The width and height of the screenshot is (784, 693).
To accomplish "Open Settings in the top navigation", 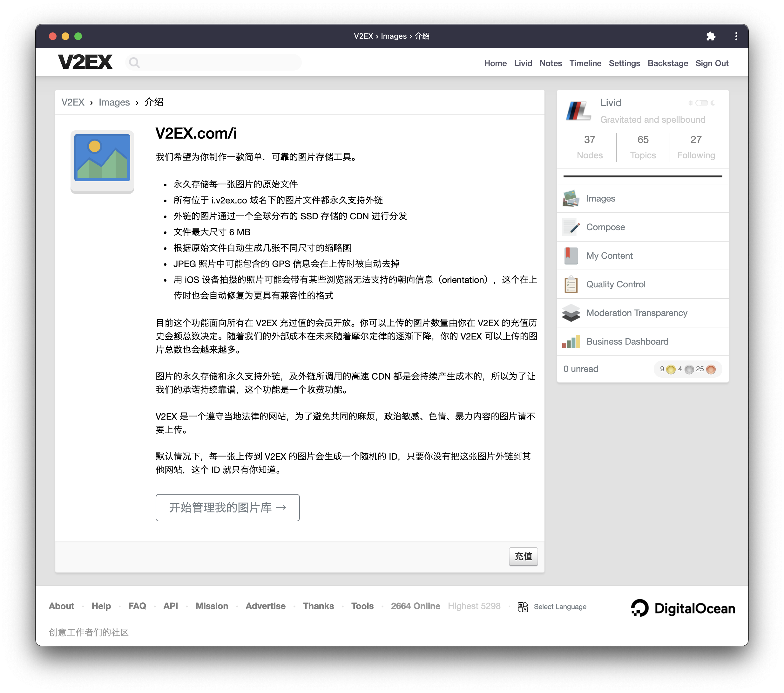I will click(x=625, y=63).
